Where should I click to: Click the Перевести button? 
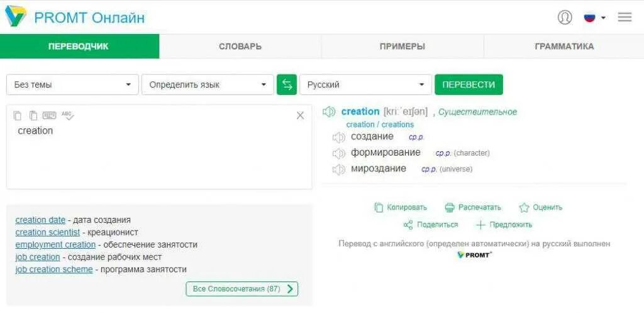pyautogui.click(x=469, y=85)
